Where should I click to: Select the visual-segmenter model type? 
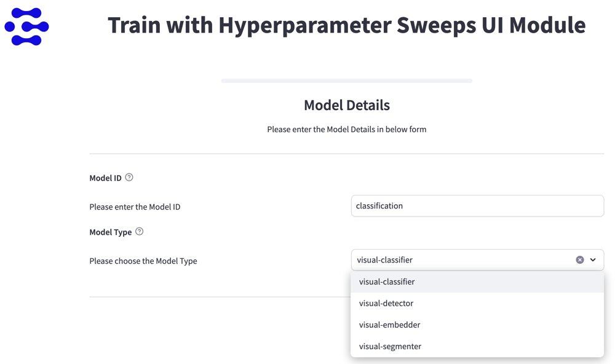(390, 346)
